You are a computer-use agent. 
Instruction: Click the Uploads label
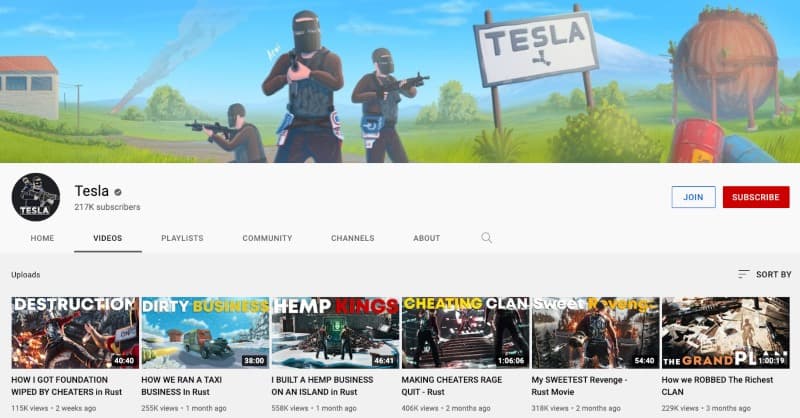[x=26, y=275]
